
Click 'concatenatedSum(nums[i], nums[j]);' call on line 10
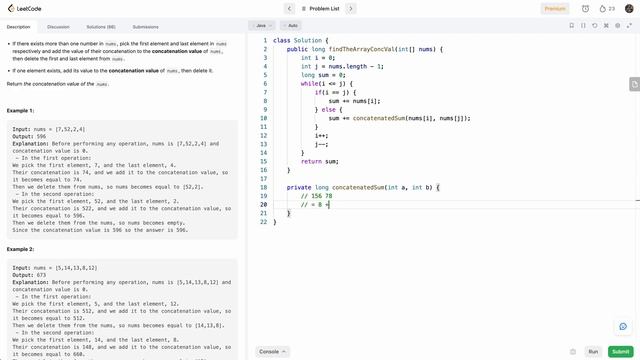click(x=411, y=118)
